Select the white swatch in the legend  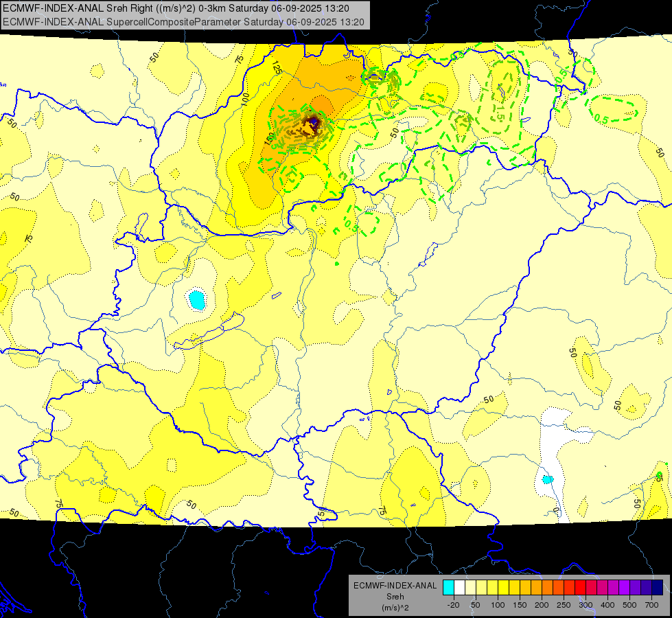pyautogui.click(x=459, y=587)
